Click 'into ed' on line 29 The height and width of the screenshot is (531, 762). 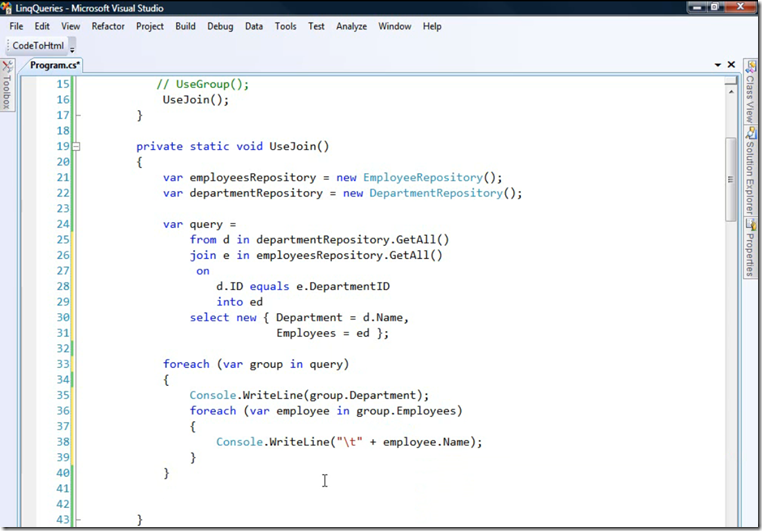pyautogui.click(x=240, y=302)
